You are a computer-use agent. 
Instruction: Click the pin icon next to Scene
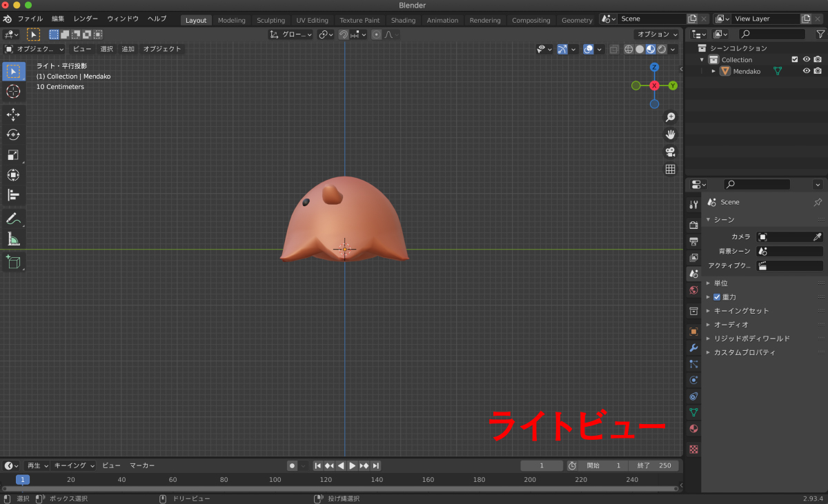click(x=818, y=202)
